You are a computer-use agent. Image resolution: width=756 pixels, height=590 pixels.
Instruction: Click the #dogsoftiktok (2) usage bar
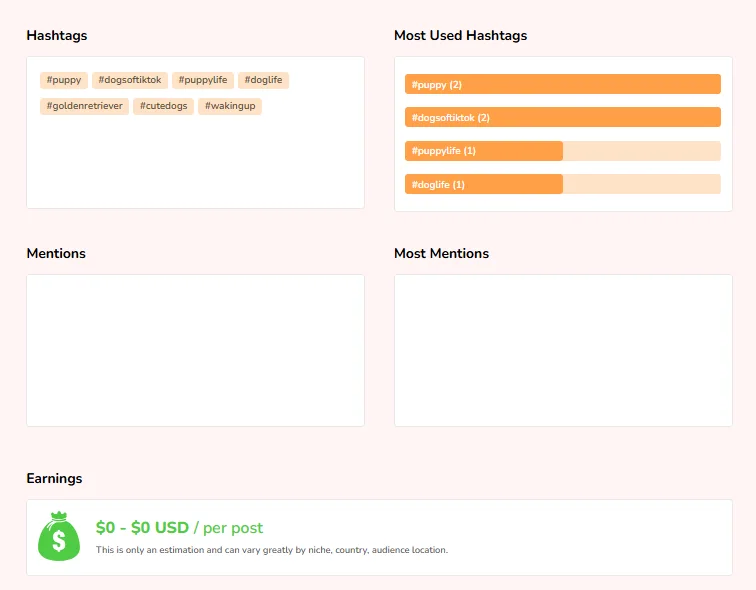coord(563,118)
